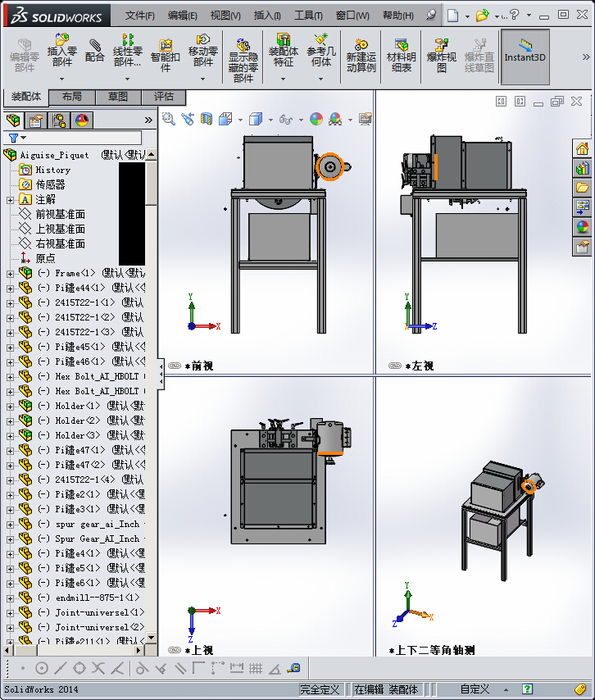Select History item in tree
This screenshot has height=700, width=595.
[x=53, y=170]
